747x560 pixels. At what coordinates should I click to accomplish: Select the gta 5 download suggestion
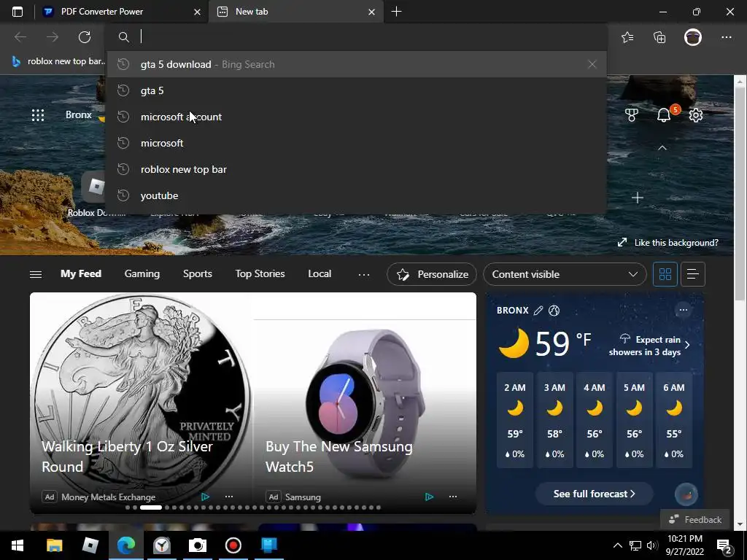point(357,64)
